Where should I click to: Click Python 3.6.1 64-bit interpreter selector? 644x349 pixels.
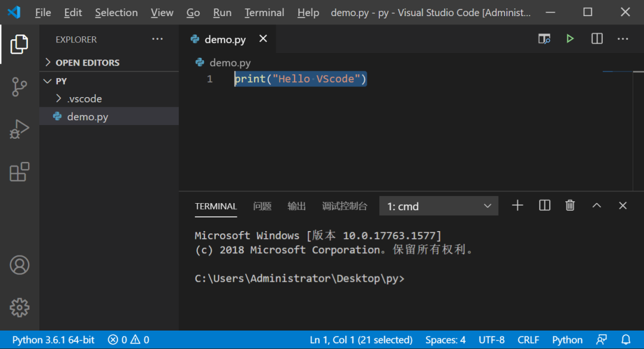pos(53,340)
